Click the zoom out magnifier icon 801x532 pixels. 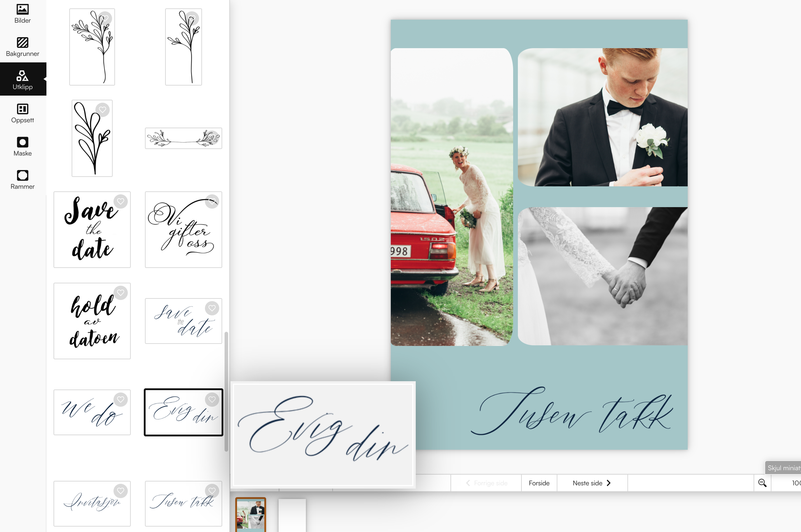[x=762, y=483]
